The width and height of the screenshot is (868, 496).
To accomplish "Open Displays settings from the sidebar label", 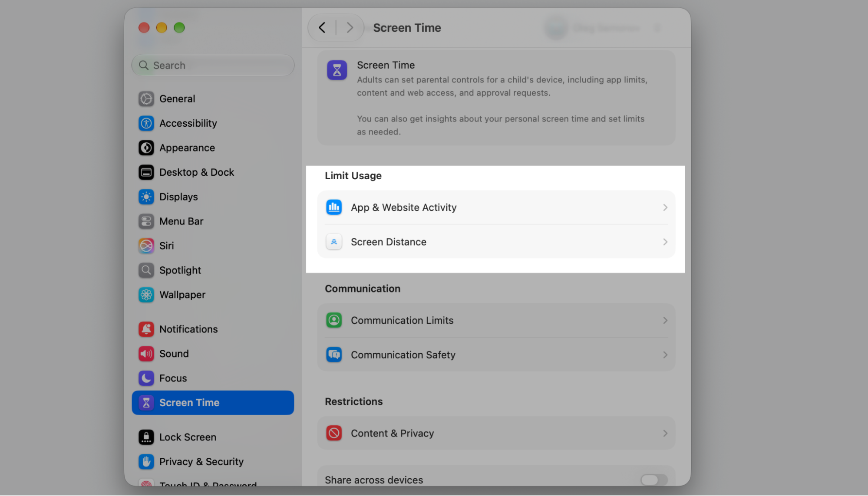I will coord(178,197).
